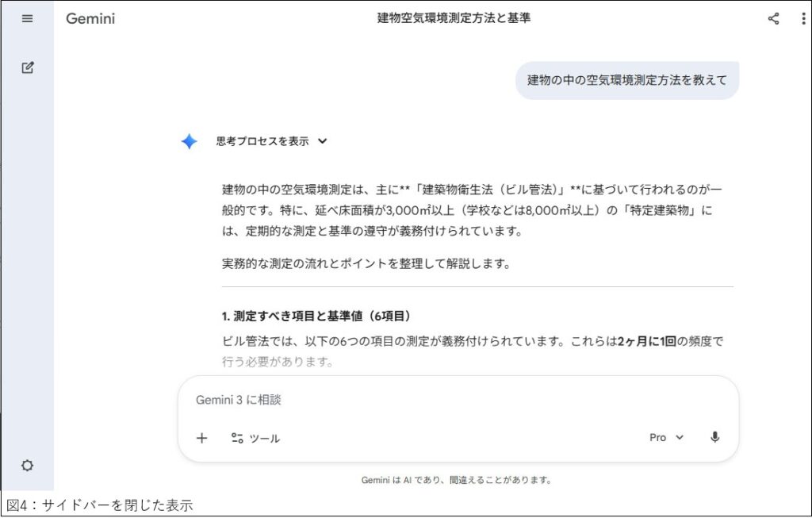Open settings gear in the sidebar
Image resolution: width=812 pixels, height=518 pixels.
tap(27, 466)
